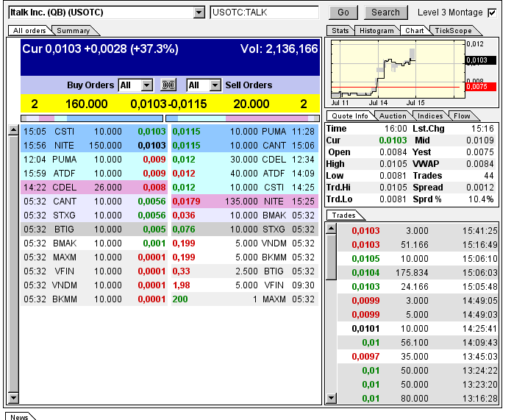Click the 175.834 trade at 15:06:03
Image resolution: width=525 pixels, height=420 pixels.
[x=418, y=273]
